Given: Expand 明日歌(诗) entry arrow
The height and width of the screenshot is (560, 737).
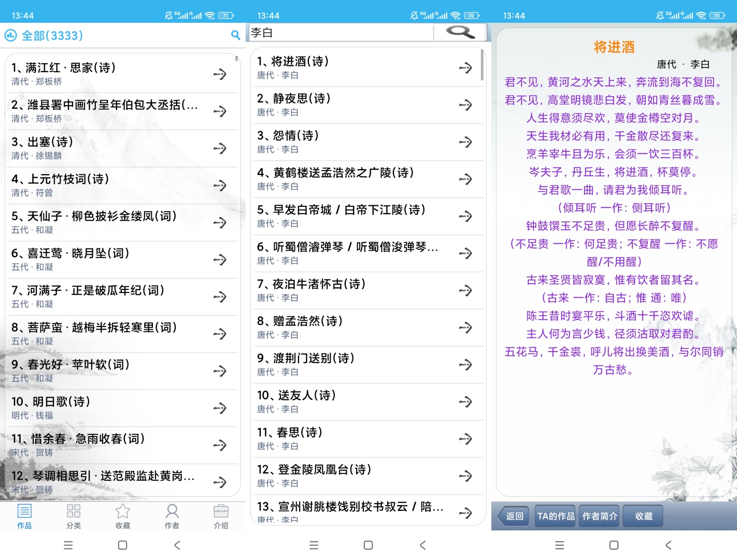Looking at the screenshot, I should point(220,408).
